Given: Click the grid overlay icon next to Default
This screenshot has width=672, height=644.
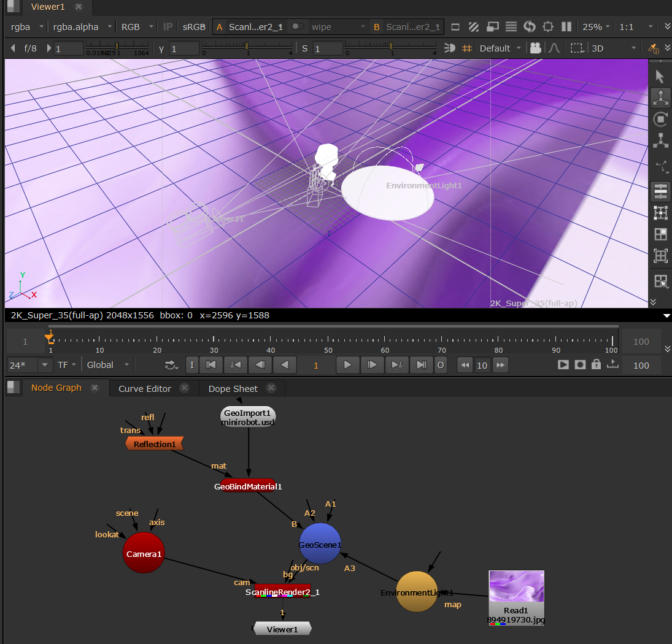Looking at the screenshot, I should (x=467, y=48).
